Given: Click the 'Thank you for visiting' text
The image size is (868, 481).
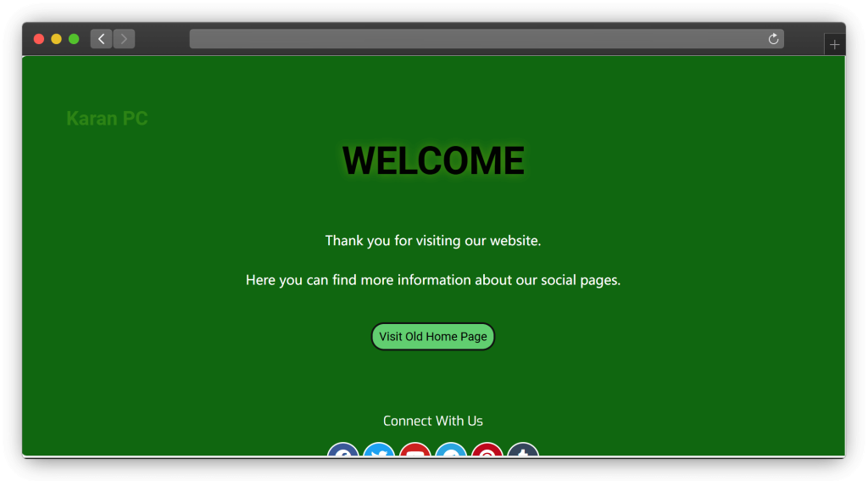Looking at the screenshot, I should pyautogui.click(x=432, y=241).
